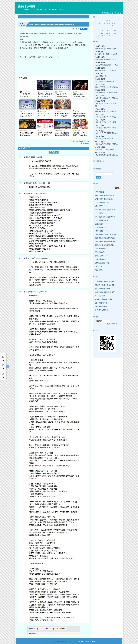This screenshot has width=138, height=644.
Task: Open category 預定論與自由意志 (176)
Action: pos(104,220)
